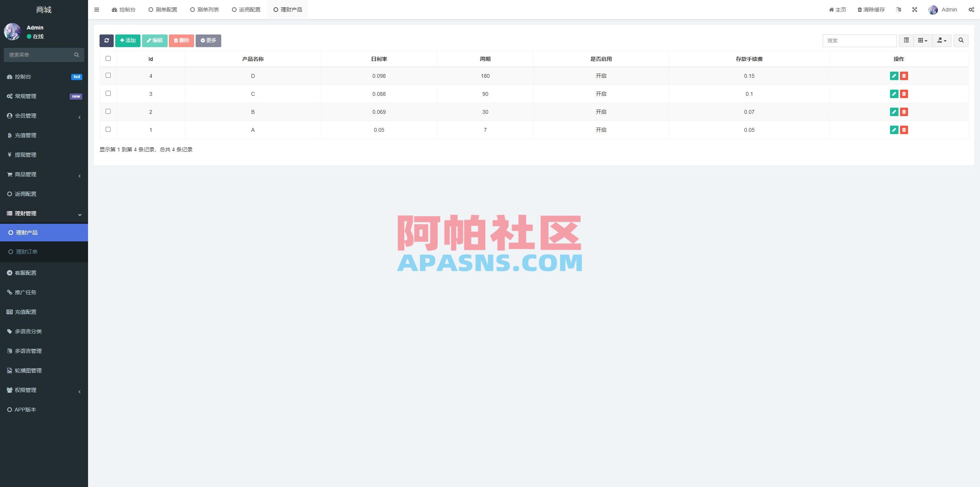
Task: Open the settings gear icon at top right
Action: point(972,9)
